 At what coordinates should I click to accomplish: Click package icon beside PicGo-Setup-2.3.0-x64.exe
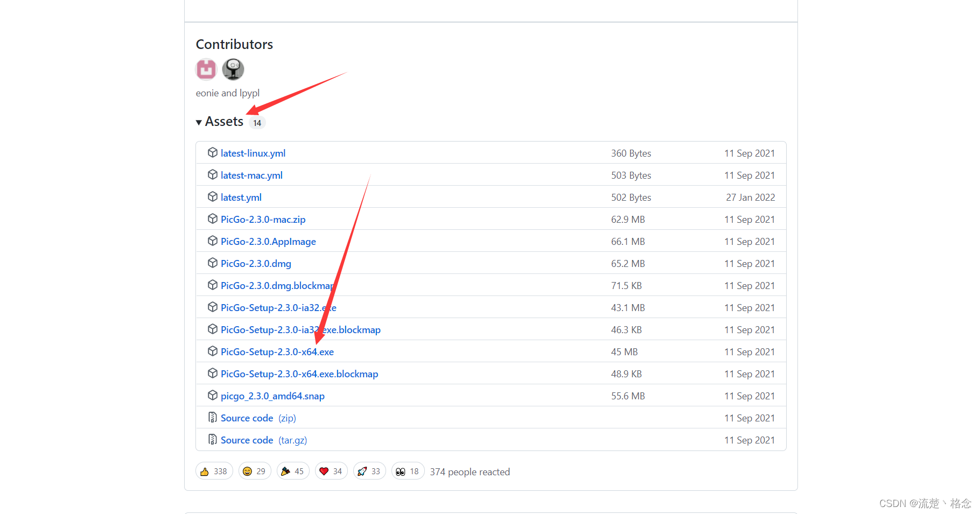pyautogui.click(x=213, y=351)
